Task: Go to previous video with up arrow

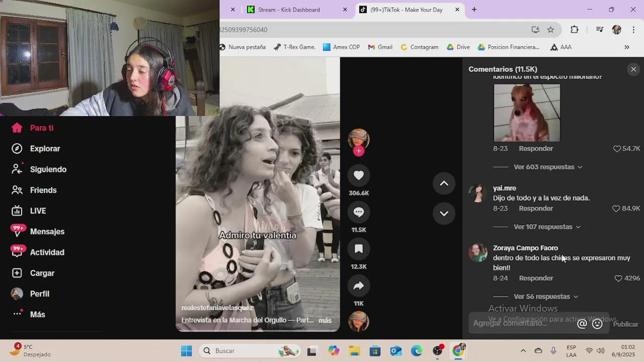Action: tap(444, 184)
